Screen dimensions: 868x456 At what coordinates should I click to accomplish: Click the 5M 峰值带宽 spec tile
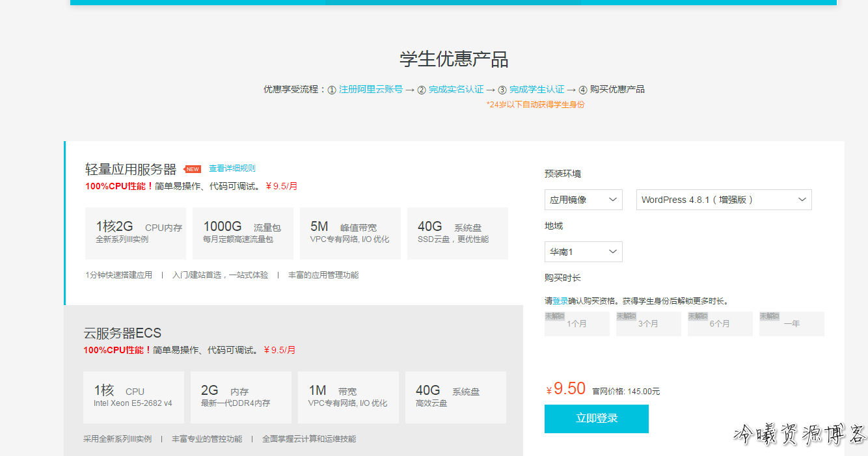click(351, 234)
